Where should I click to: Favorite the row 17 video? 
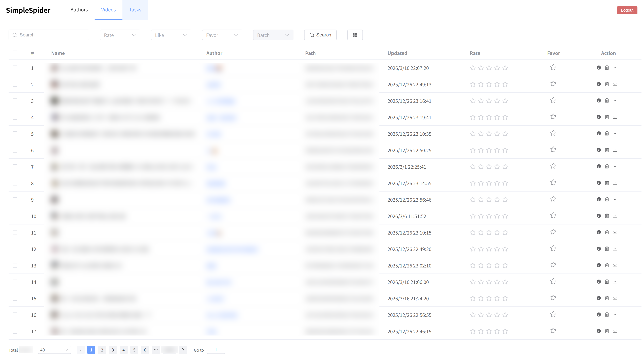553,331
